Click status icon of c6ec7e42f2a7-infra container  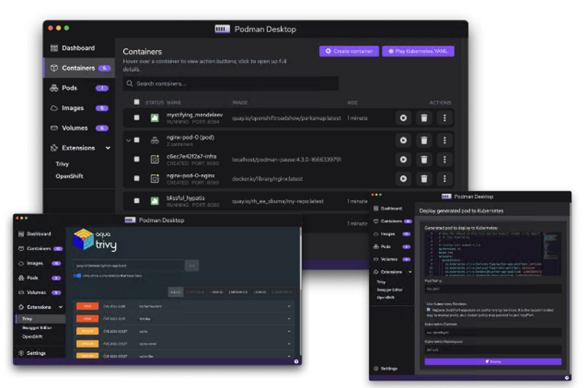tap(155, 160)
